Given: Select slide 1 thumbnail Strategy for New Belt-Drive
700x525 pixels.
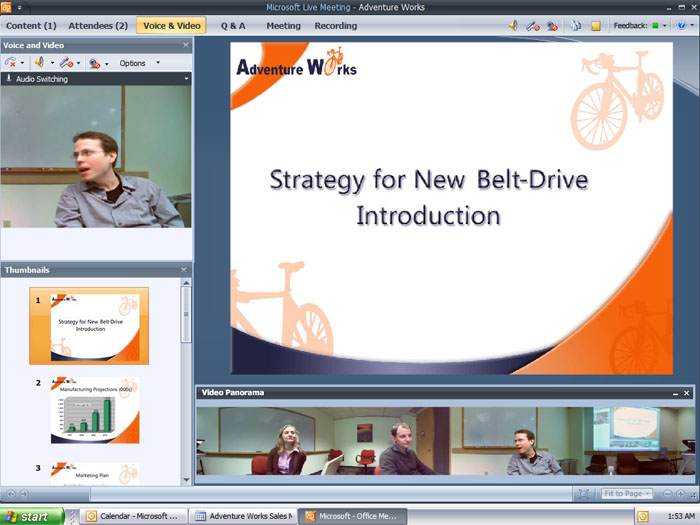Looking at the screenshot, I should pos(89,326).
